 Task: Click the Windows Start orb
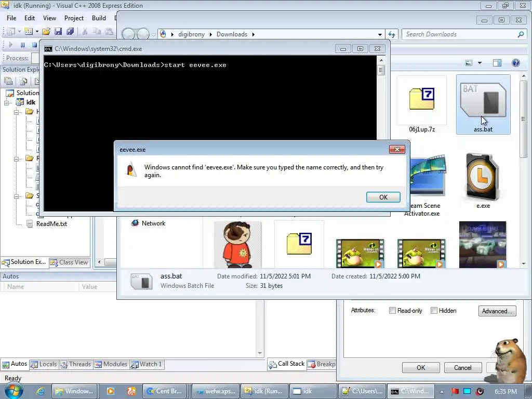coord(13,391)
